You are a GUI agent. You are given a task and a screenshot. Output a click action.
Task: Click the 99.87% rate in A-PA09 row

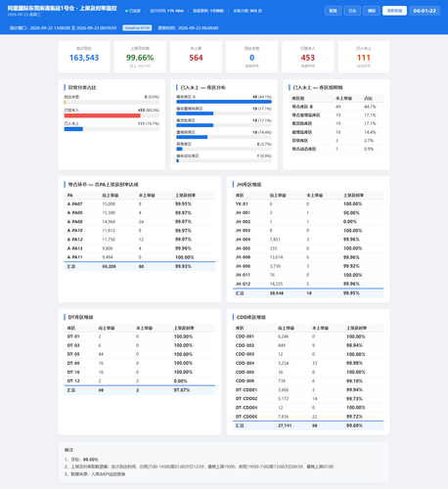(x=183, y=222)
